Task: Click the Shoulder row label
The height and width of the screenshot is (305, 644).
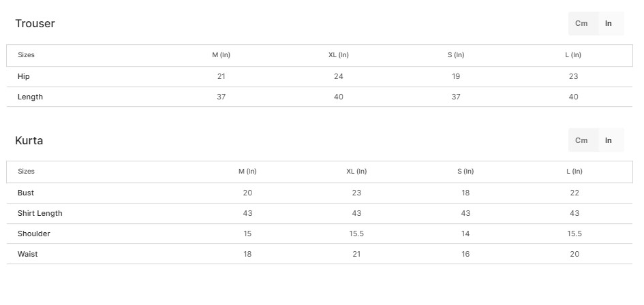Action: (33, 234)
